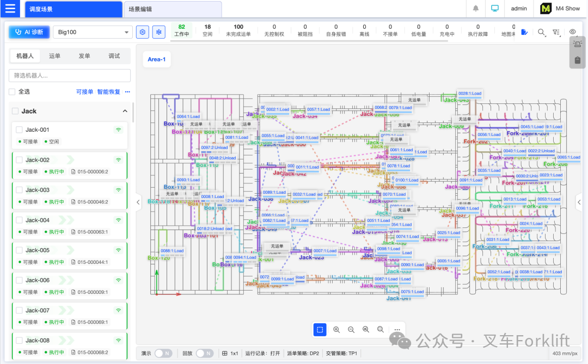Click the AI 诊断 button
The width and height of the screenshot is (588, 364).
point(29,32)
